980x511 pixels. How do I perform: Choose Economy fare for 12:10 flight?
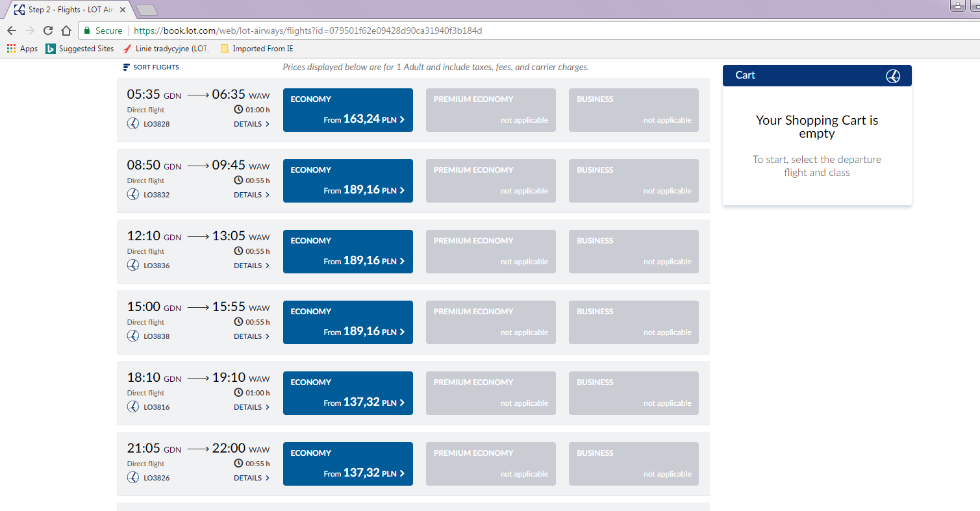pos(348,251)
